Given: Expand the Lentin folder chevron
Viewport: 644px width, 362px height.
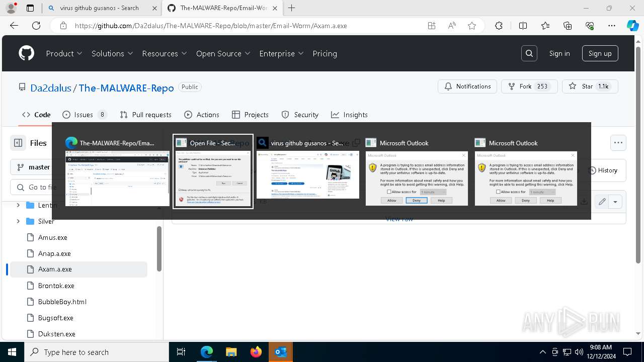Looking at the screenshot, I should click(x=18, y=205).
